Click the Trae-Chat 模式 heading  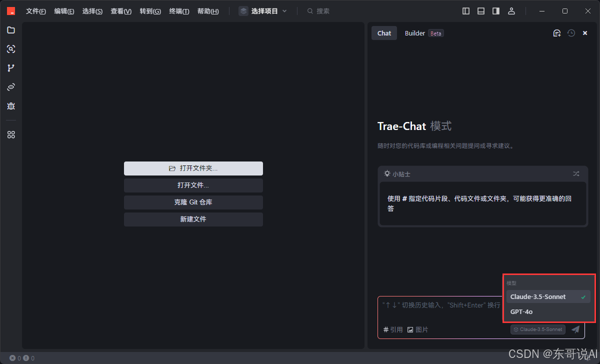[x=414, y=126]
